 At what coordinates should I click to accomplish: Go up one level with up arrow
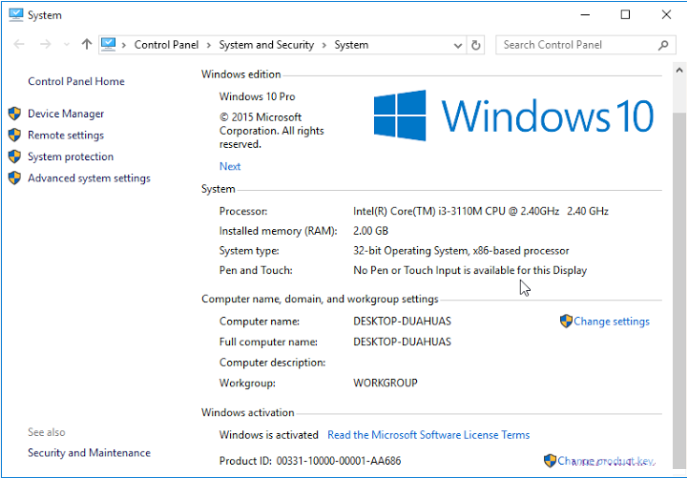coord(86,44)
